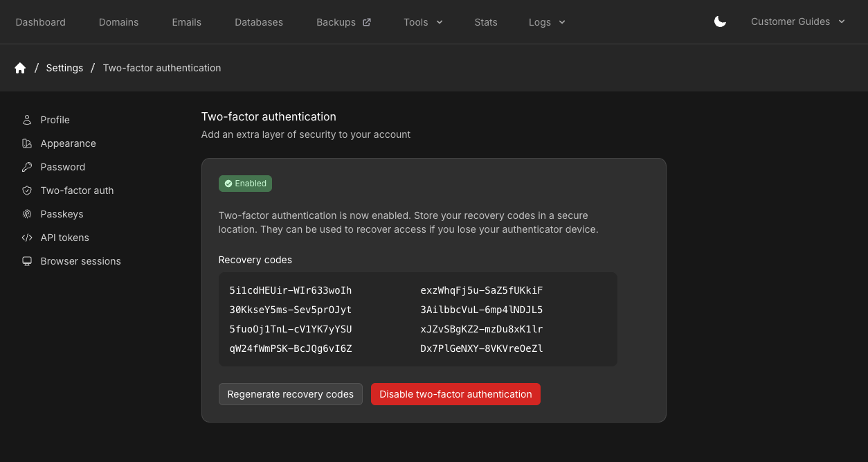Go to Password settings in sidebar

63,167
